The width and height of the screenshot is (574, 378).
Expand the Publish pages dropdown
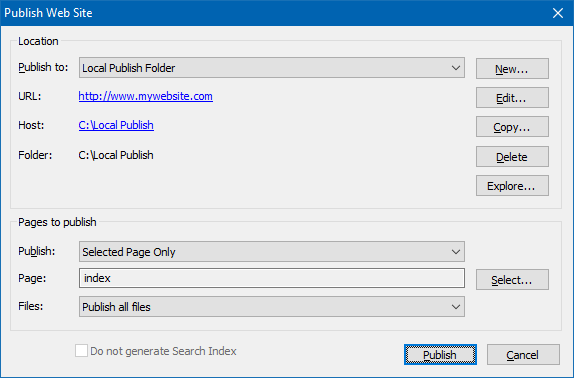click(272, 252)
